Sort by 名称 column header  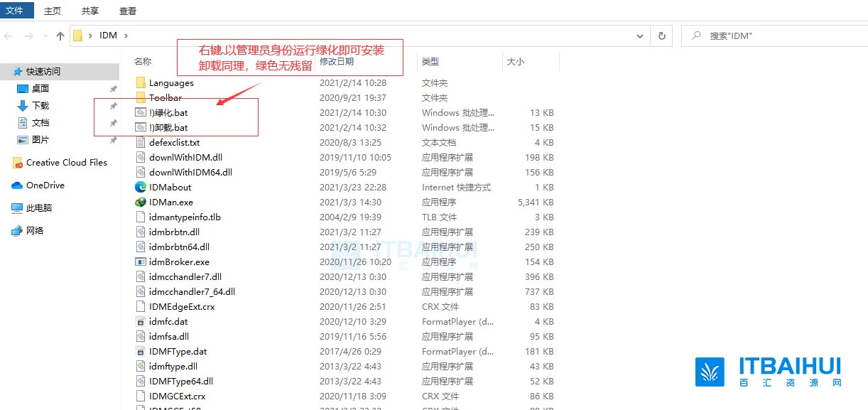(x=143, y=62)
